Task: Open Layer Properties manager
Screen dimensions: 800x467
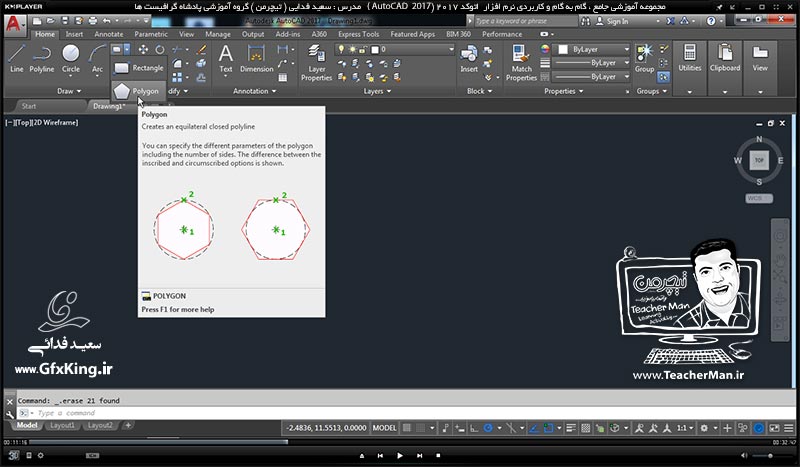Action: (316, 62)
